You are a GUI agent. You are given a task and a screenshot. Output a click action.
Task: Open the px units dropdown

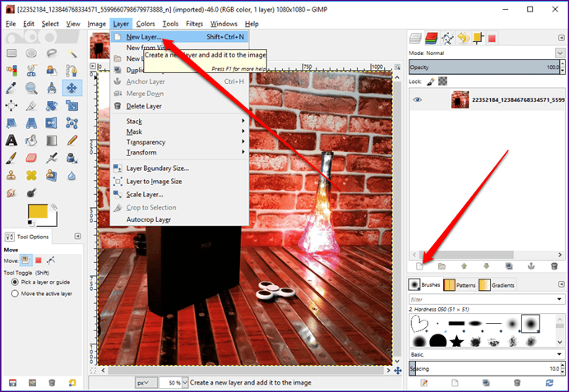(x=146, y=383)
